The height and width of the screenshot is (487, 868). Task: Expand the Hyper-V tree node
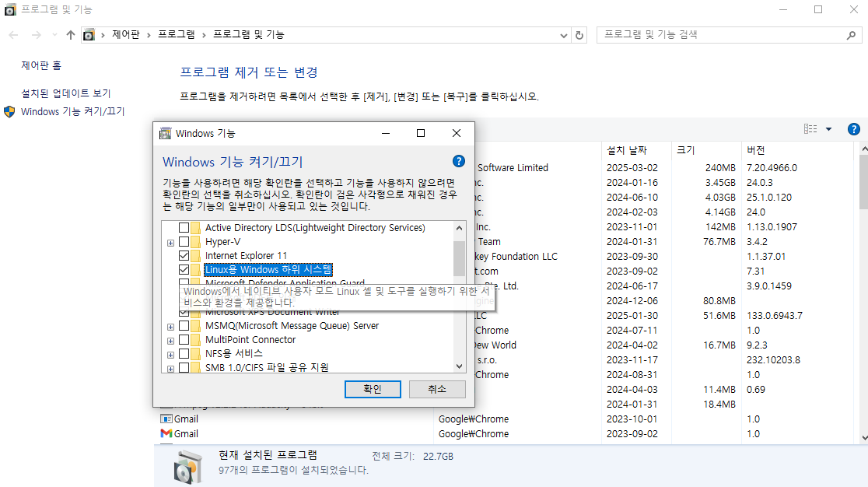click(x=170, y=243)
